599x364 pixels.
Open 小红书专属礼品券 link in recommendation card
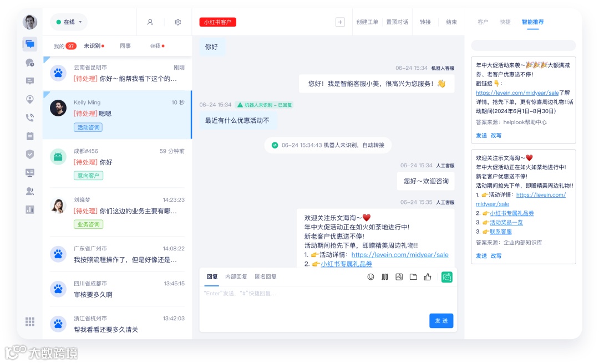click(511, 213)
